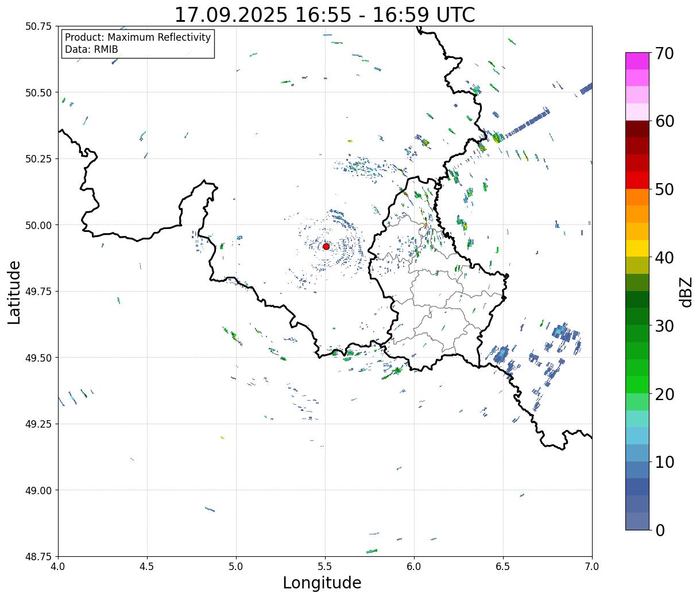700x597 pixels.
Task: Click the latitude tick label 49.00
Action: click(38, 490)
